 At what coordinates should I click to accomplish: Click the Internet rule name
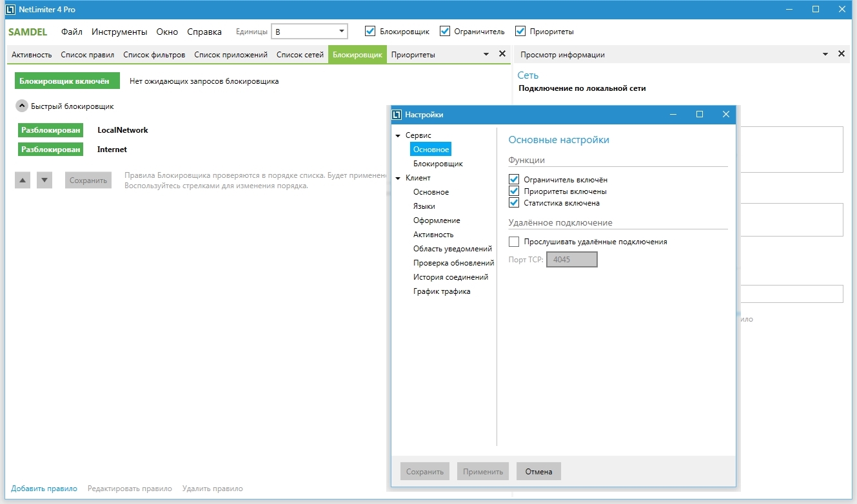[112, 149]
